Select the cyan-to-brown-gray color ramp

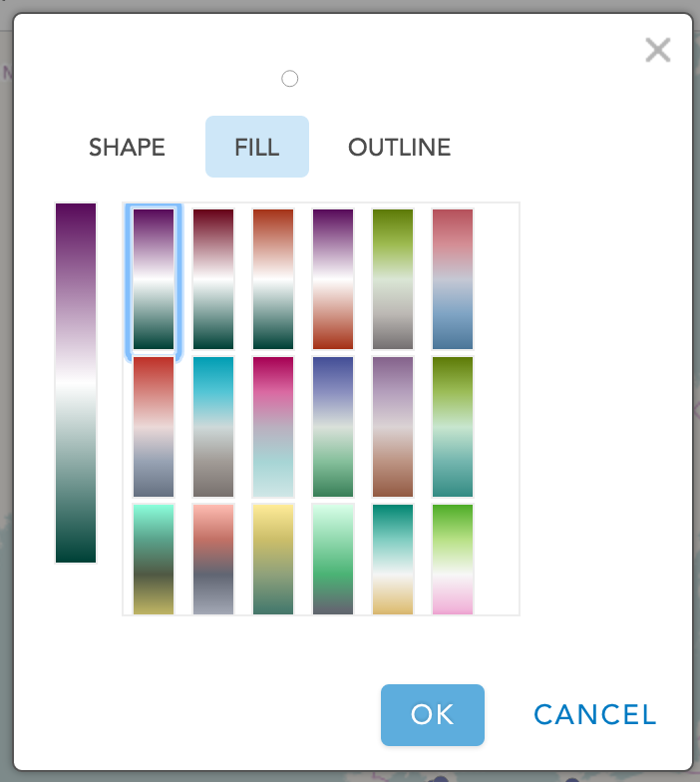[213, 427]
